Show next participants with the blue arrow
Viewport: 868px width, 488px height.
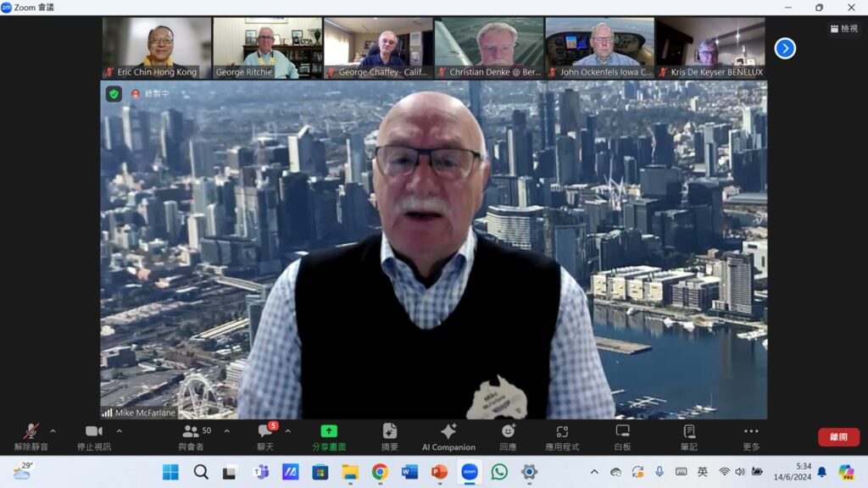pos(785,48)
